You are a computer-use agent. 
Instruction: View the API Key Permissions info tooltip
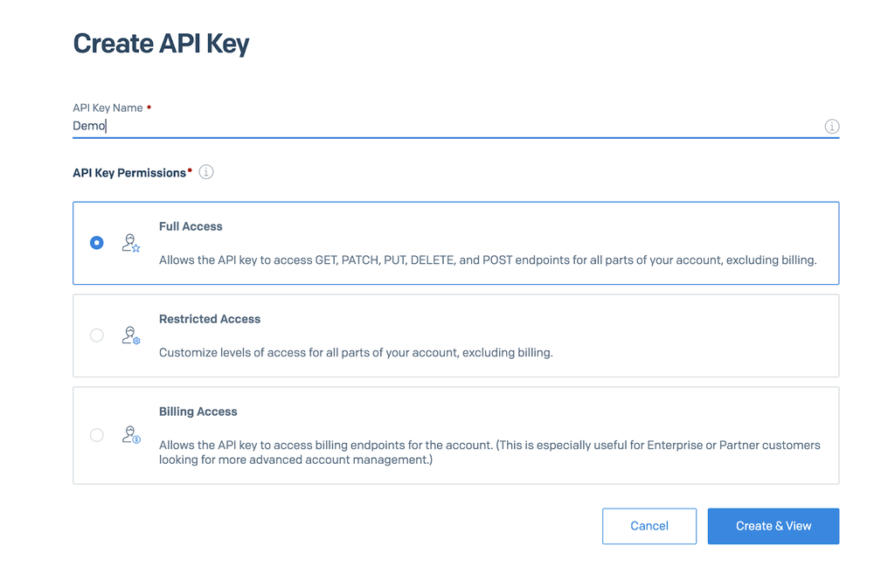tap(205, 171)
